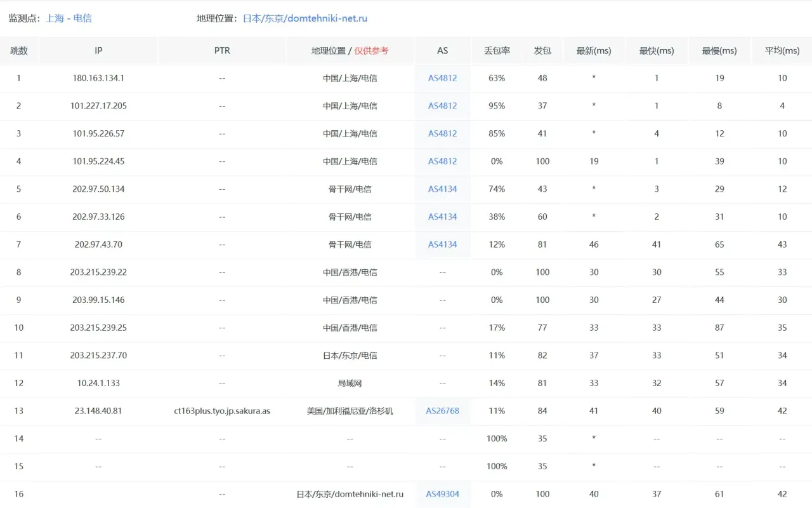Click 日本/东京/domtehniki-net.ru in hop 16 row
The height and width of the screenshot is (508, 812).
click(x=350, y=494)
